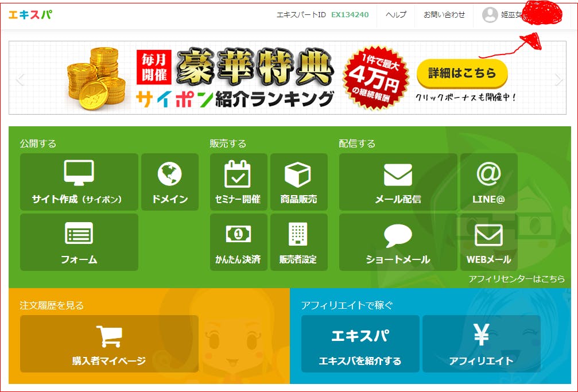Open the かんたん決済 money tile

coord(239,242)
